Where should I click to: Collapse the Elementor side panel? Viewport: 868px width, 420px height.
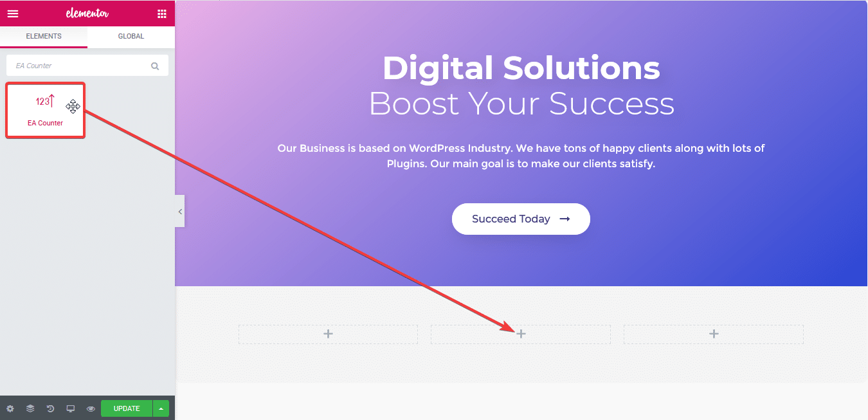coord(180,211)
